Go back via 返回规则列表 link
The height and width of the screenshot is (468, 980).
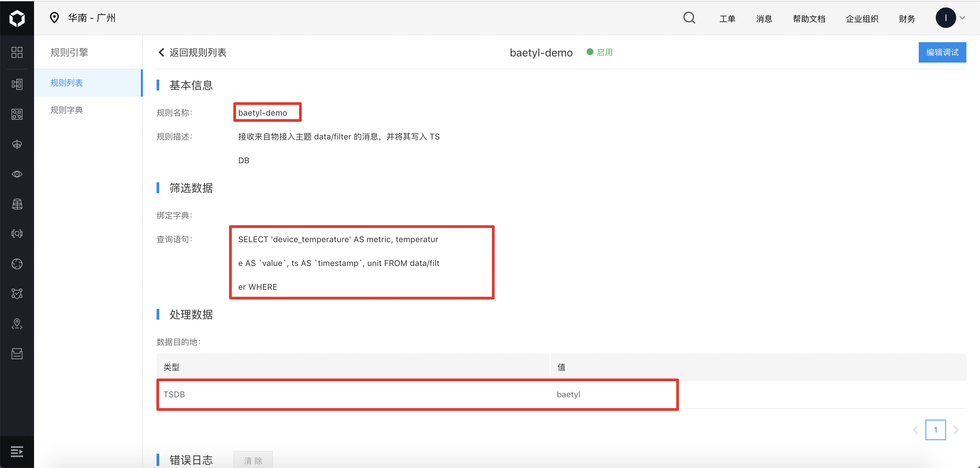pos(192,52)
